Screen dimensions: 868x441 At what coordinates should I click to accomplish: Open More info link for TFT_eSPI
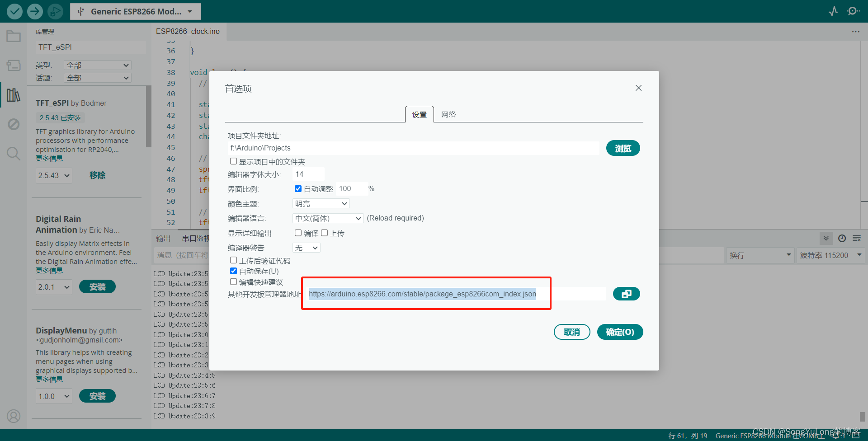point(49,159)
